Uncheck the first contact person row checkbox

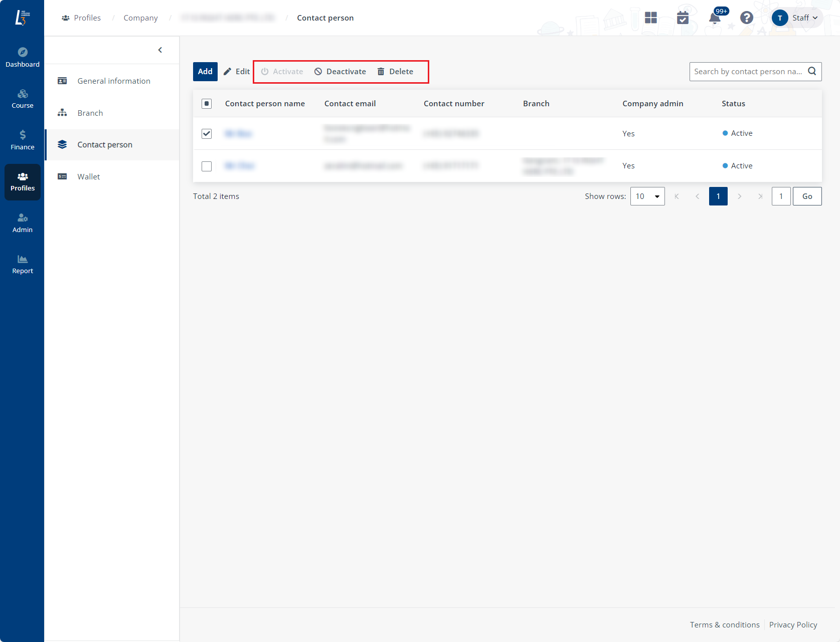[x=207, y=134]
